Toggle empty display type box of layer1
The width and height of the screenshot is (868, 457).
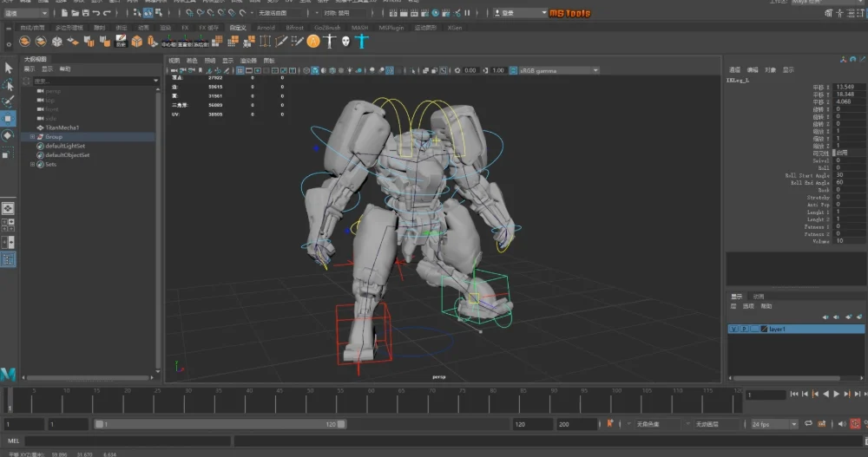(x=754, y=330)
